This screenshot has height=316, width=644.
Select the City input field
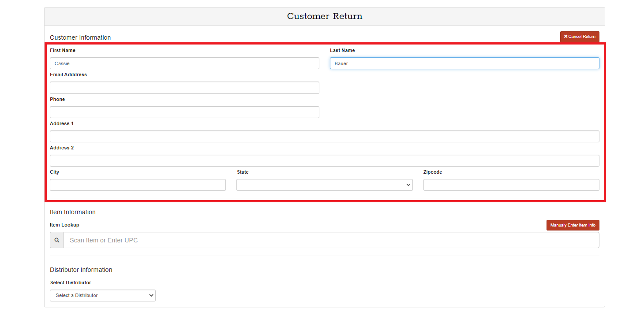pos(138,185)
